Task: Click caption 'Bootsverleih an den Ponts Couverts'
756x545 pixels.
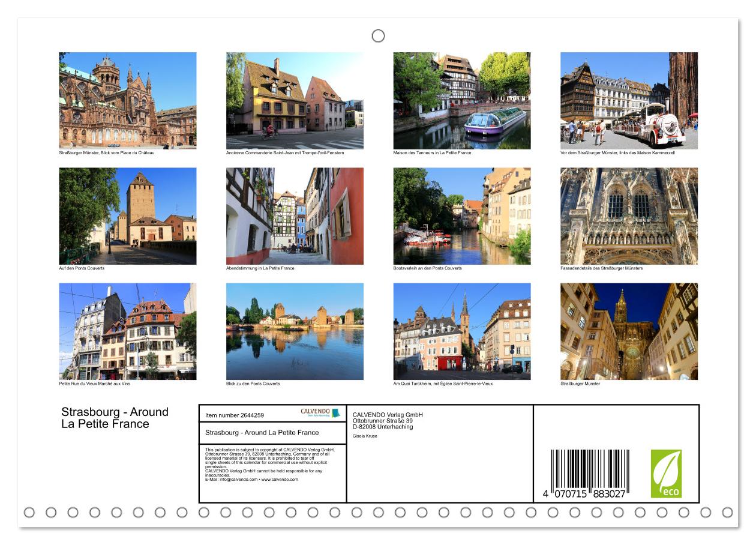Action: pyautogui.click(x=428, y=268)
